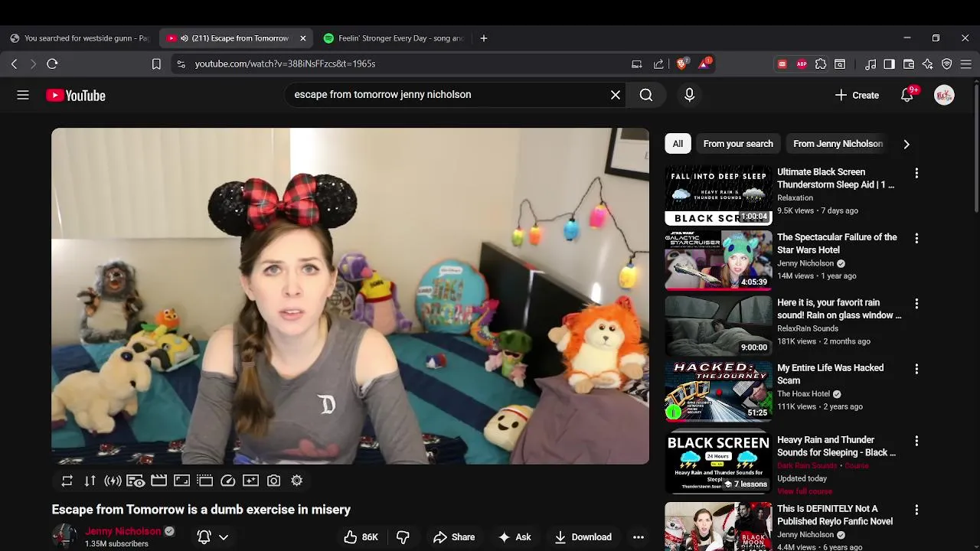Submit search with the magnifier button
The width and height of the screenshot is (980, 551).
(x=646, y=95)
